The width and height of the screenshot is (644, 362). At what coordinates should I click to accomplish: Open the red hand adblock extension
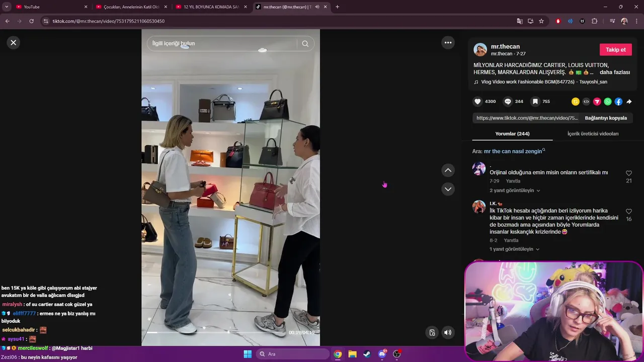tap(558, 21)
